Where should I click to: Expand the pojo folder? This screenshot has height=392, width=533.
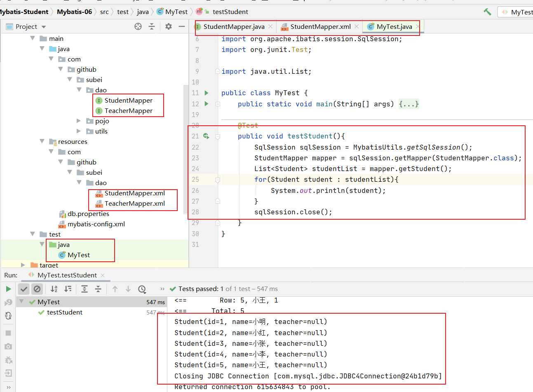click(x=79, y=121)
